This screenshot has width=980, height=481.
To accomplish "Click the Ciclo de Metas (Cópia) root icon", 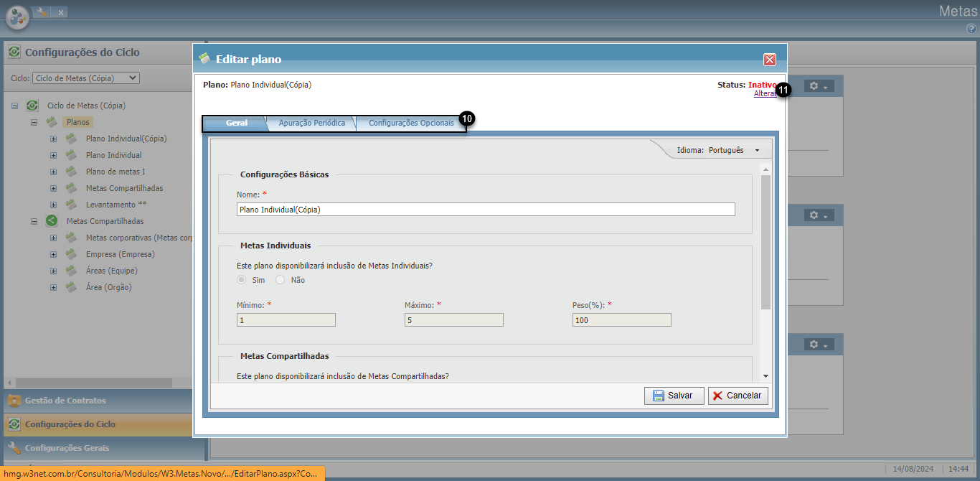I will [x=32, y=106].
